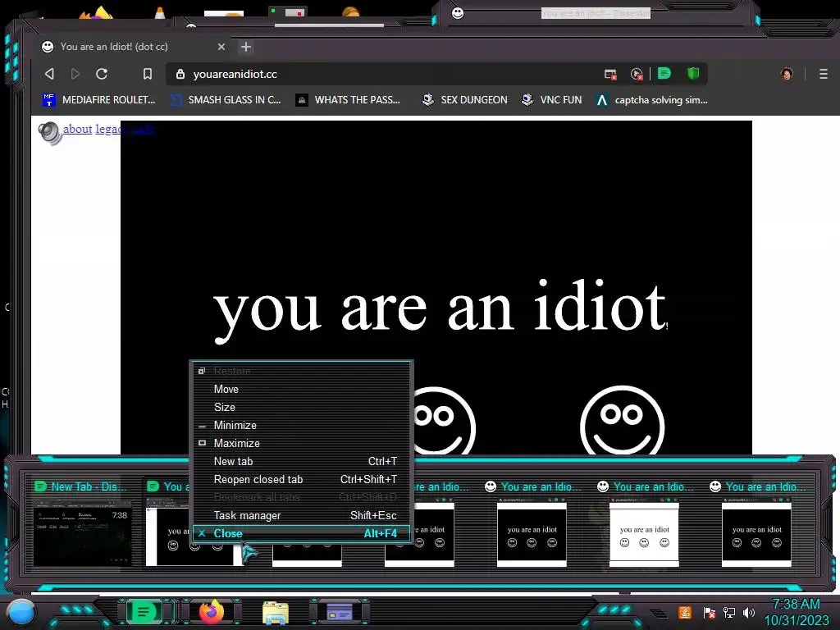
Task: Click the Java tray icon
Action: click(685, 612)
